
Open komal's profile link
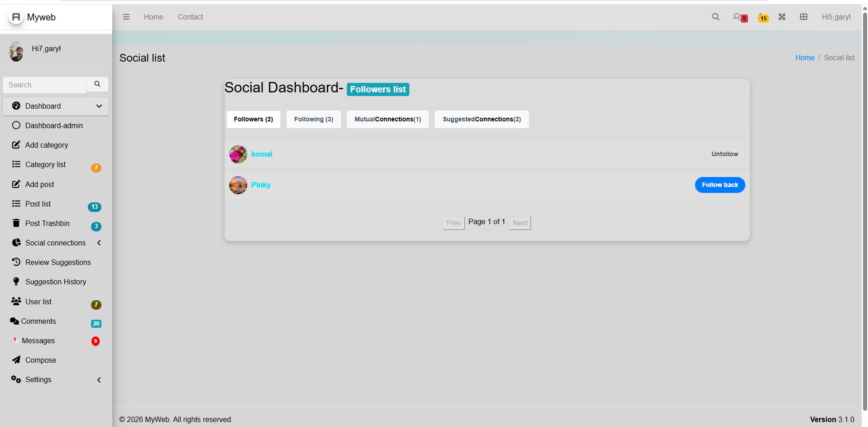[x=262, y=154]
